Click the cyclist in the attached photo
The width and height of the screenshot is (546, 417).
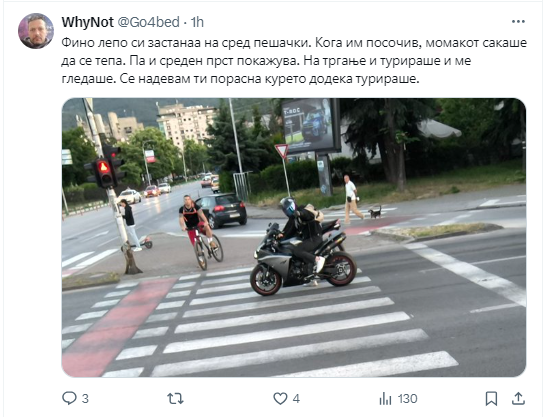(x=200, y=231)
